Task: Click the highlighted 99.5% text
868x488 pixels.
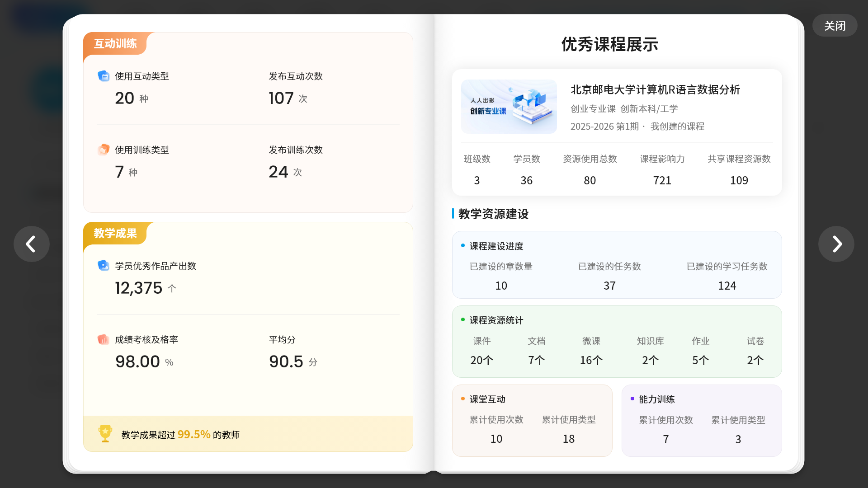Action: pyautogui.click(x=194, y=434)
